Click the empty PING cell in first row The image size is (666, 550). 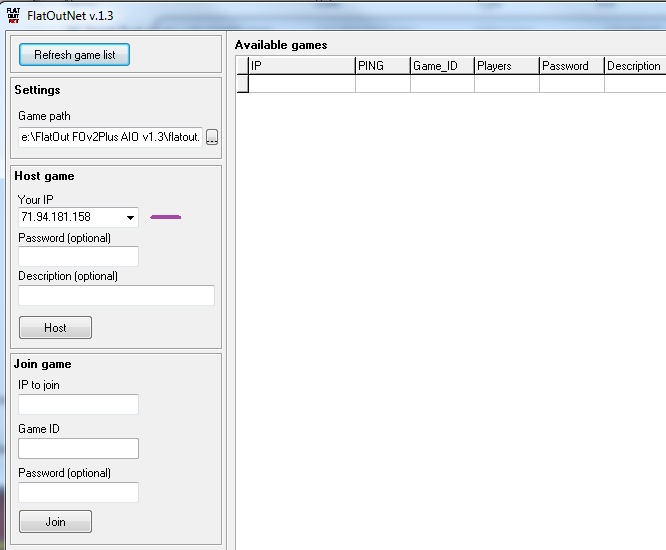tap(383, 83)
